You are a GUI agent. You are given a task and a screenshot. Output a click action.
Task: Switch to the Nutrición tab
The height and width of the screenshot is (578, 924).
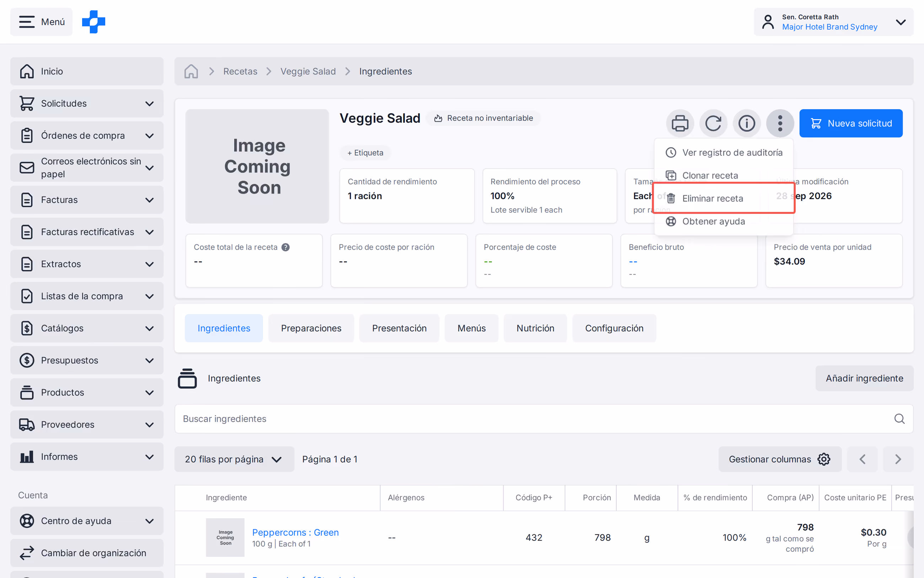pyautogui.click(x=535, y=328)
